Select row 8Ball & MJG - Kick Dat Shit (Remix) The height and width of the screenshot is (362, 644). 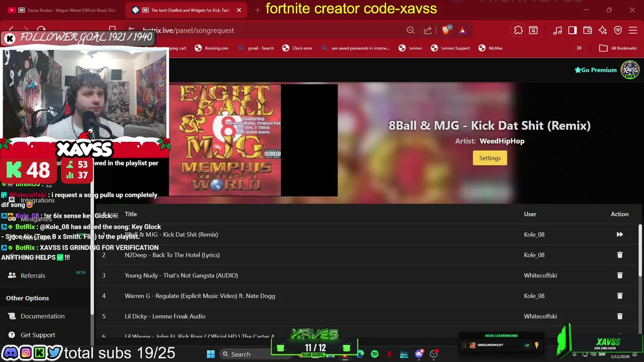[366, 234]
